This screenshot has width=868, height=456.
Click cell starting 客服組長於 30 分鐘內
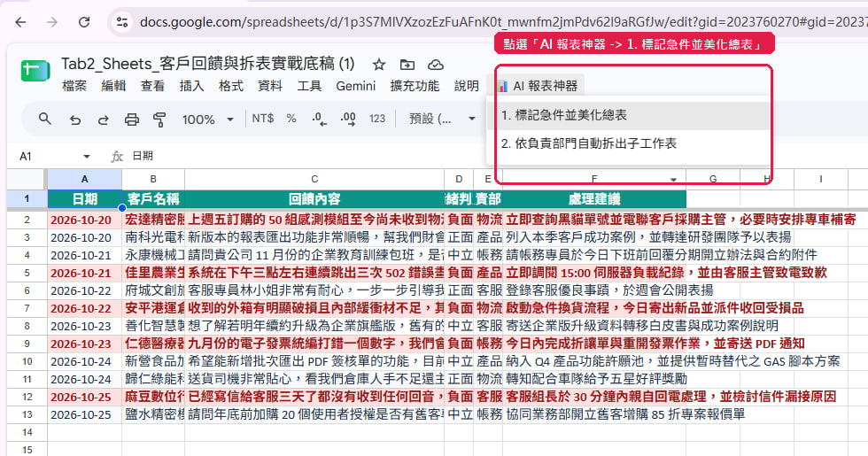(x=594, y=397)
